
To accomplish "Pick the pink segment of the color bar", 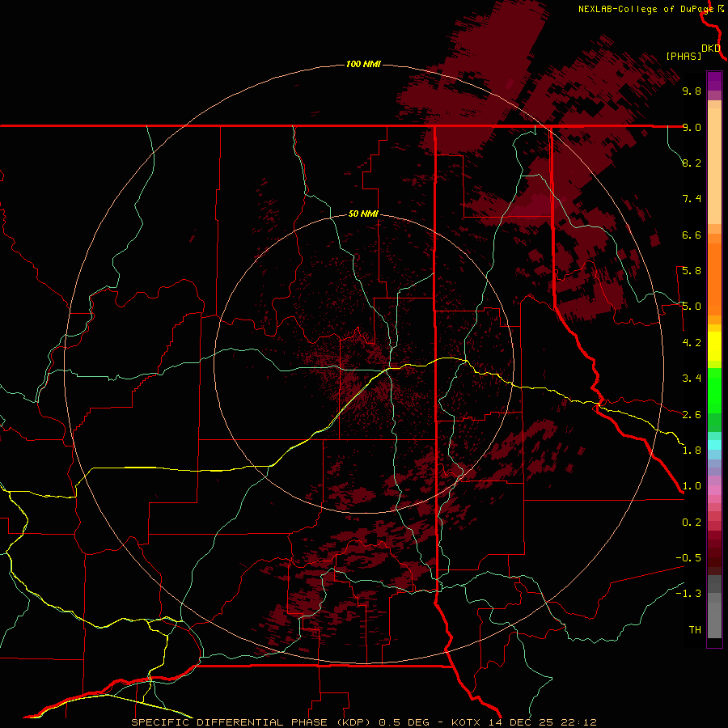I will [x=714, y=490].
